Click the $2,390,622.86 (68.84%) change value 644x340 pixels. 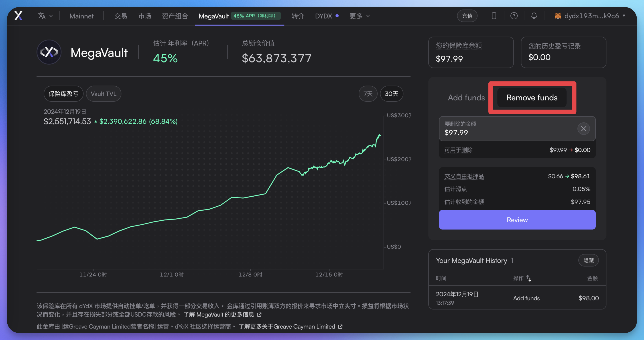coord(138,121)
